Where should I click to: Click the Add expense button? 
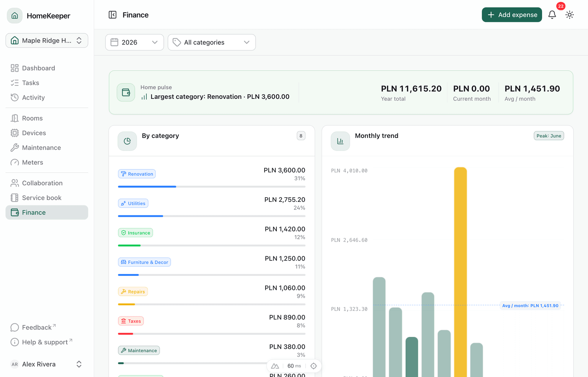512,15
